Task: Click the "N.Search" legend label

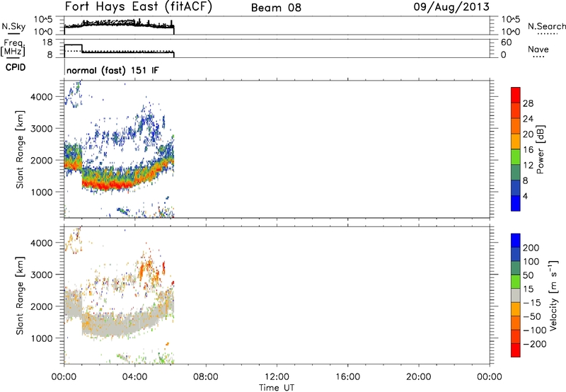Action: 547,26
